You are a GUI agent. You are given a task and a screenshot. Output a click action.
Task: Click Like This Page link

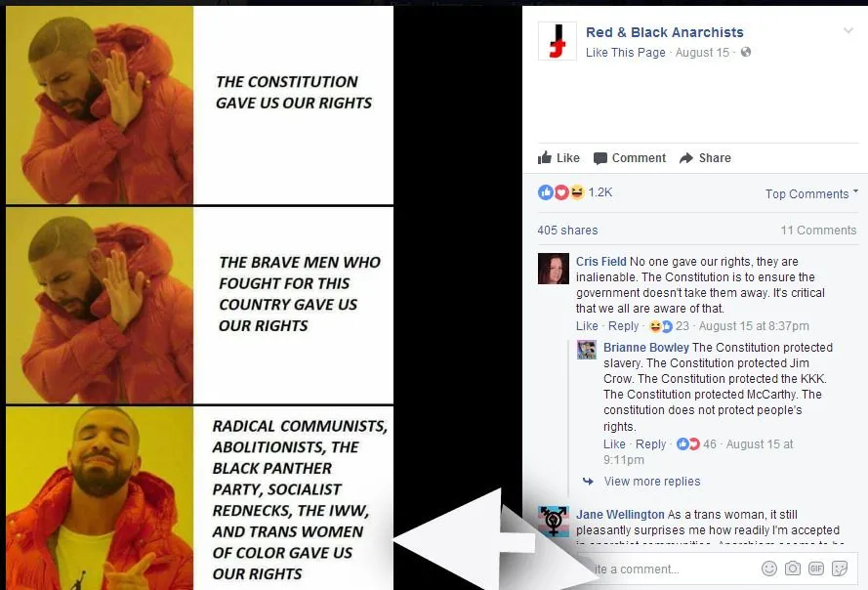coord(626,53)
